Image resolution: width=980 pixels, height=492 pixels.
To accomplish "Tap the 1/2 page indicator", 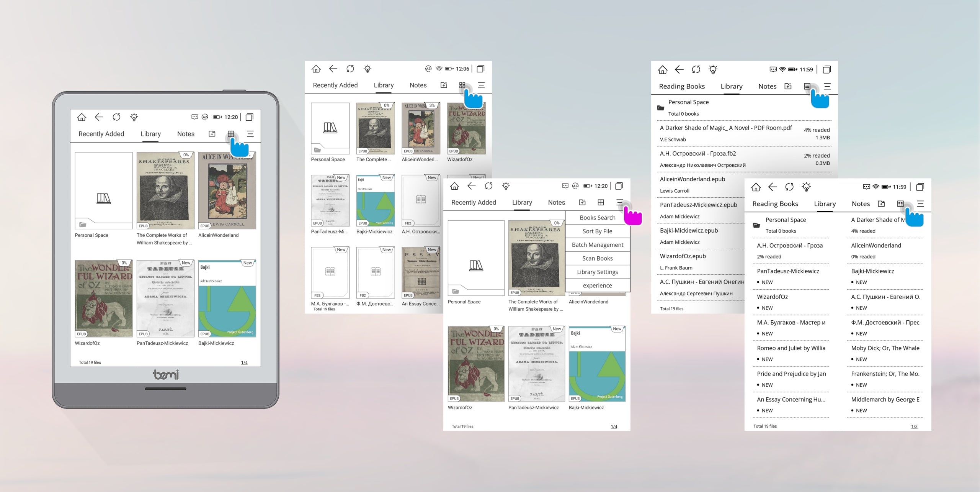I will click(x=914, y=426).
